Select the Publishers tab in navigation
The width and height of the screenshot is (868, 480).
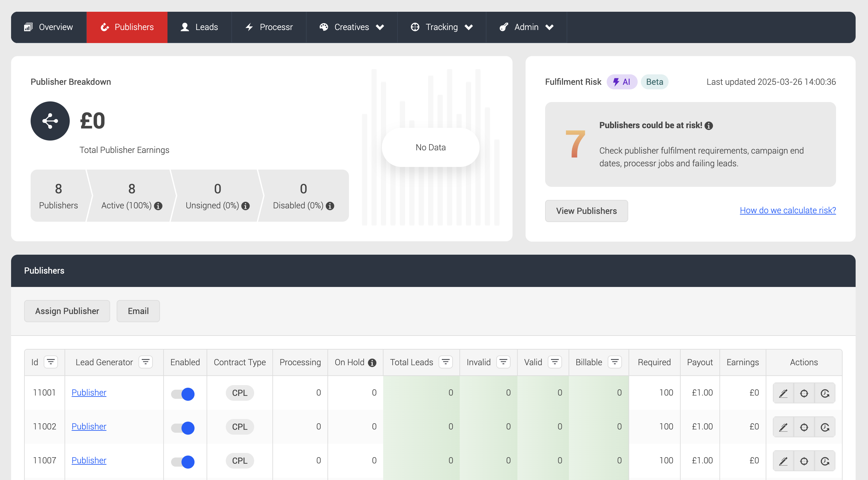pyautogui.click(x=127, y=27)
